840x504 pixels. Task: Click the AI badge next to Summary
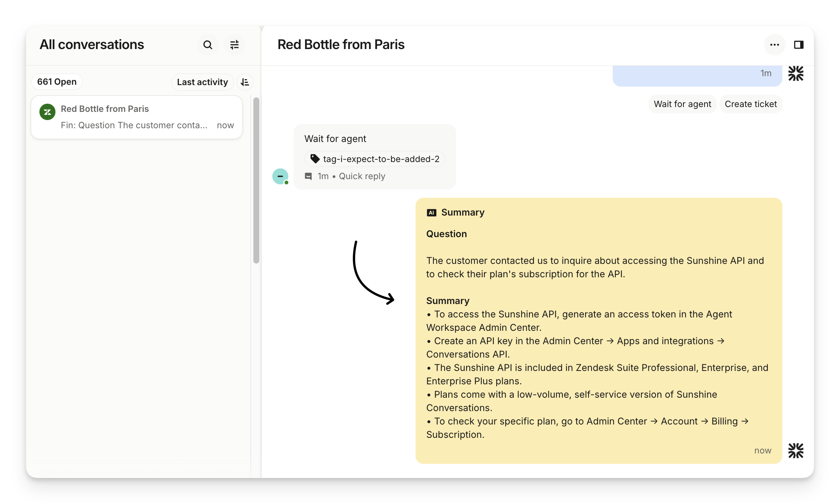pos(432,213)
